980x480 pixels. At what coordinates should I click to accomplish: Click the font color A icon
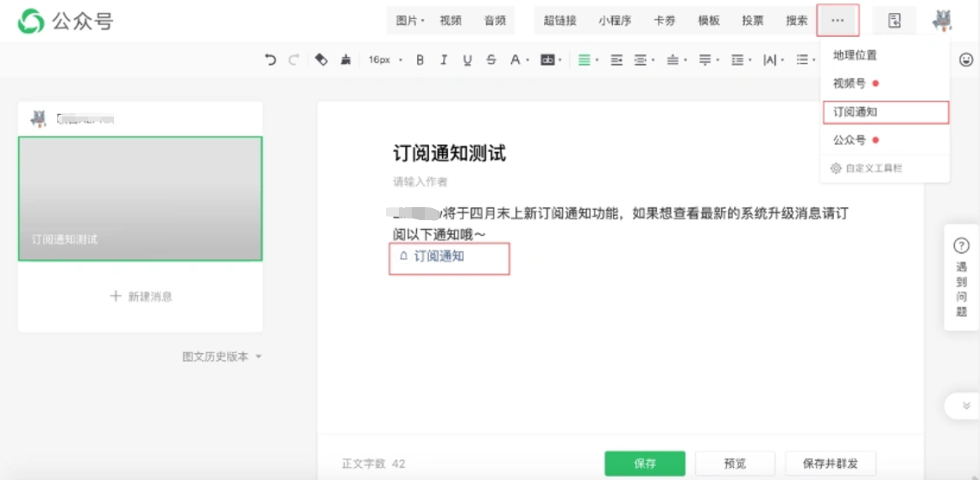[x=515, y=60]
